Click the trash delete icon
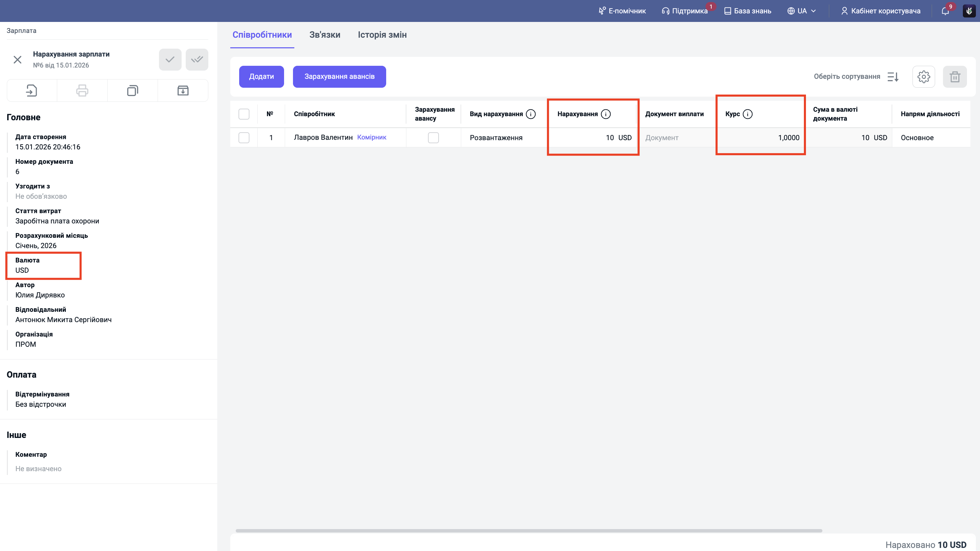This screenshot has height=551, width=980. tap(955, 77)
